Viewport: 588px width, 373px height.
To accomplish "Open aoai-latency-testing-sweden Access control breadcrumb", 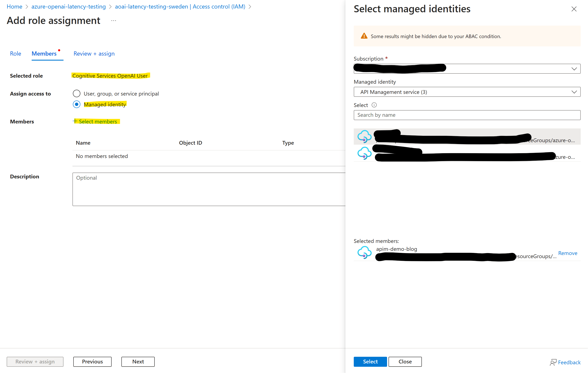I will 180,7.
